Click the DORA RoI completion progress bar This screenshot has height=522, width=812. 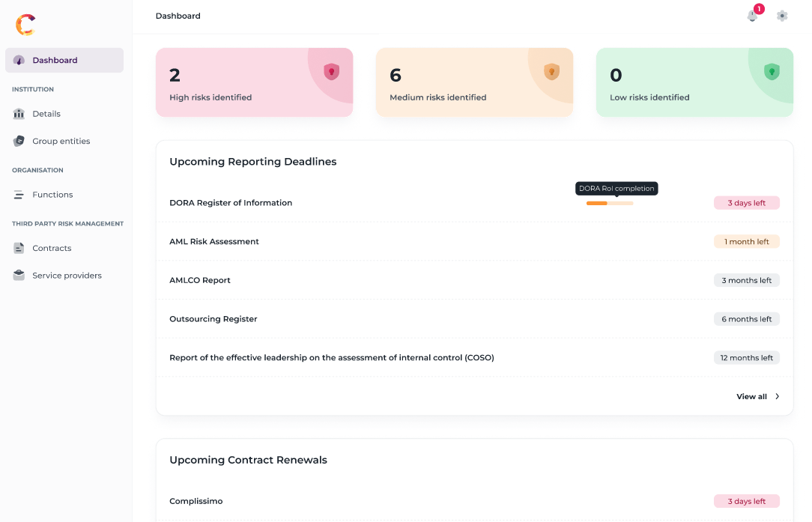click(x=610, y=203)
